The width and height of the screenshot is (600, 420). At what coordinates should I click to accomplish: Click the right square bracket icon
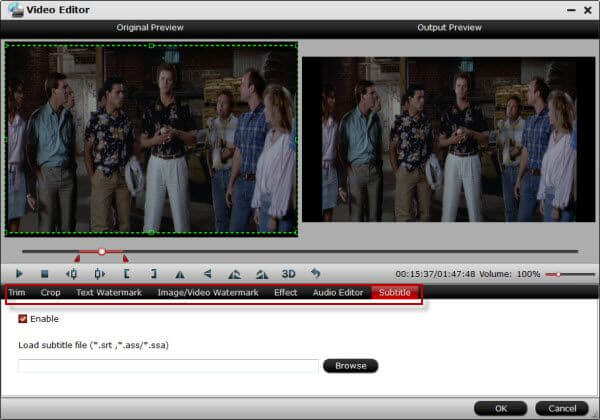pyautogui.click(x=153, y=273)
